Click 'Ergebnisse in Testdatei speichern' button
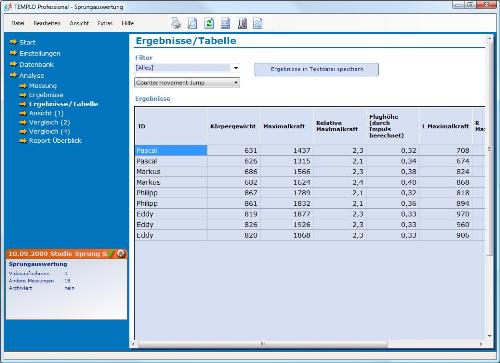The width and height of the screenshot is (500, 363). coord(316,69)
